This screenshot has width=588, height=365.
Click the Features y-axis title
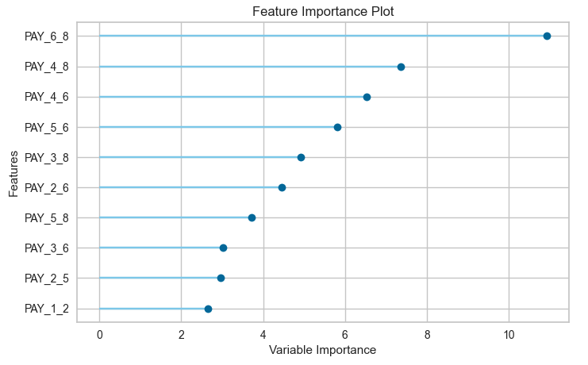coord(13,172)
